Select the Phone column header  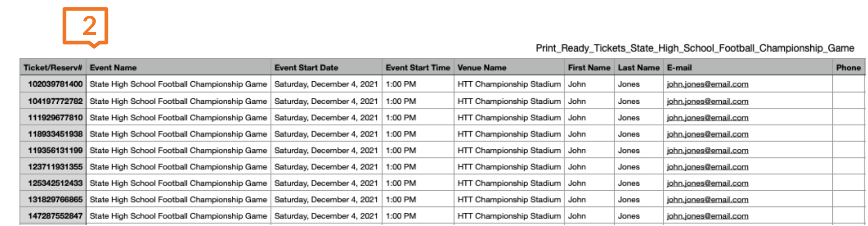[x=849, y=68]
